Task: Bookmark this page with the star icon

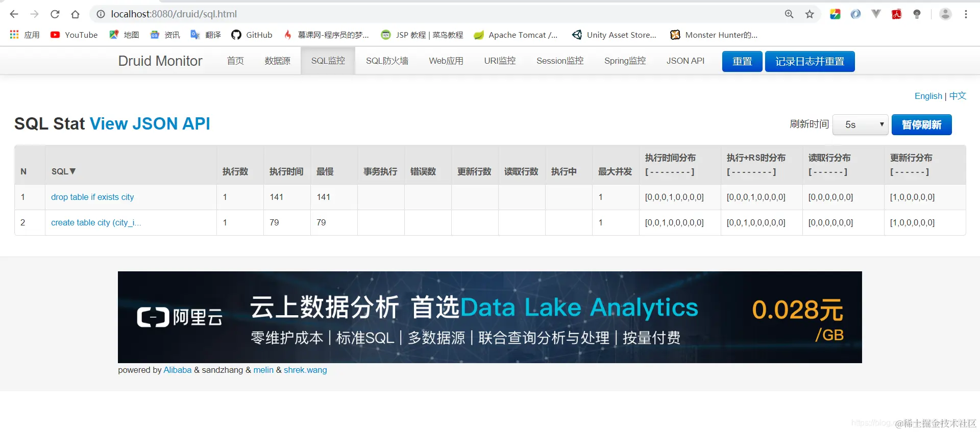Action: coord(810,14)
